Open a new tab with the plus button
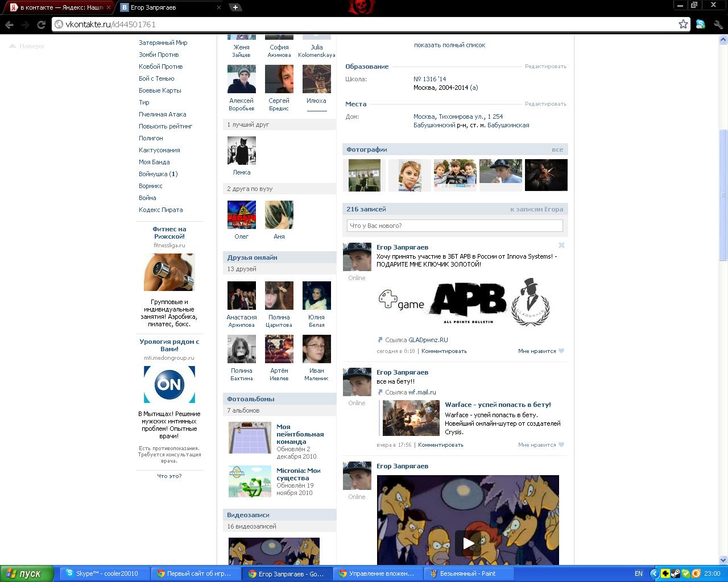This screenshot has height=582, width=728. [x=235, y=7]
